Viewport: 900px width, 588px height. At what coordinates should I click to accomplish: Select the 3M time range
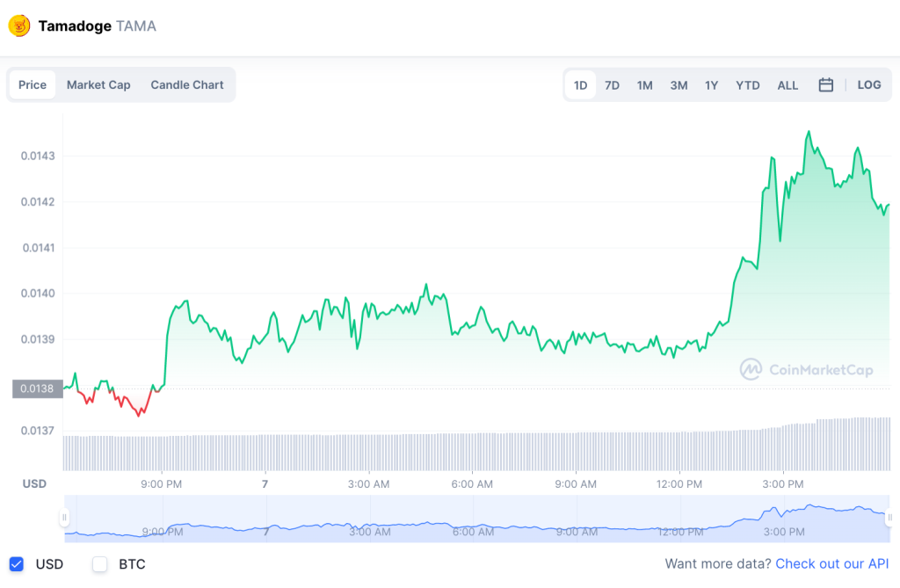[x=679, y=85]
